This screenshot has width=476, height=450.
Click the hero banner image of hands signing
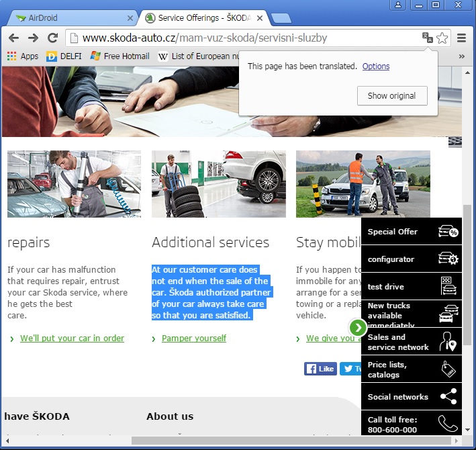[122, 101]
